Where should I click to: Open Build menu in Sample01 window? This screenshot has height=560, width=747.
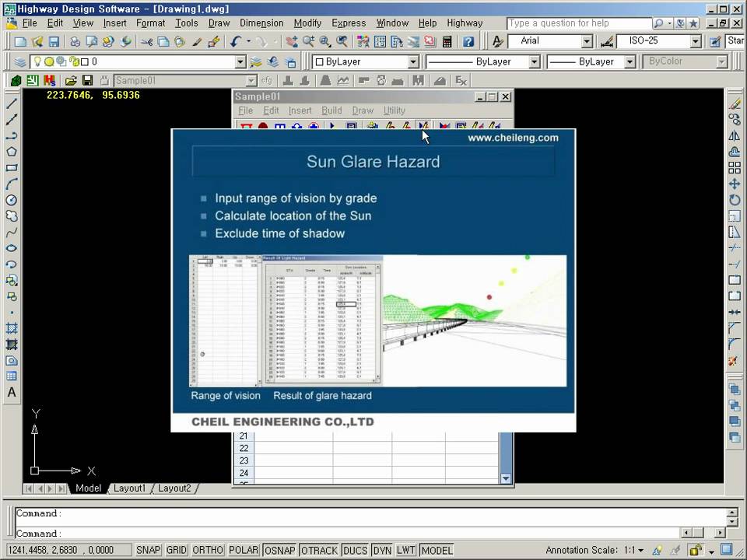(331, 110)
